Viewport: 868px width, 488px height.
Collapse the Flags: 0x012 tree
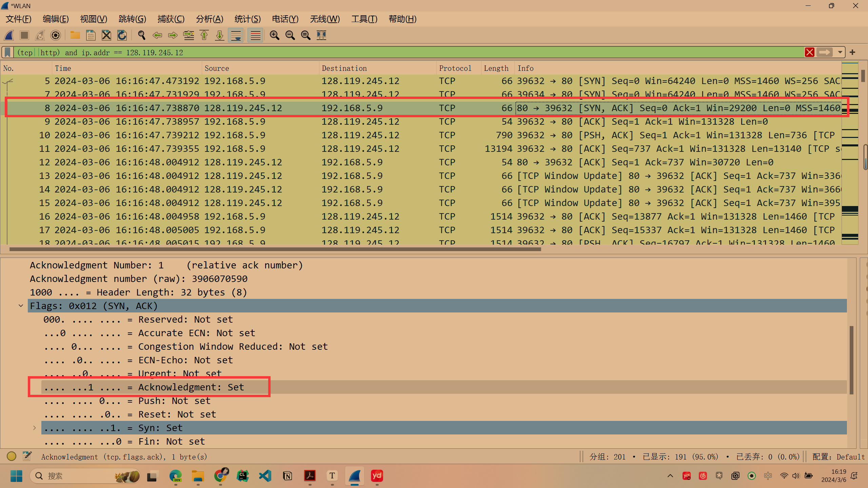tap(21, 305)
